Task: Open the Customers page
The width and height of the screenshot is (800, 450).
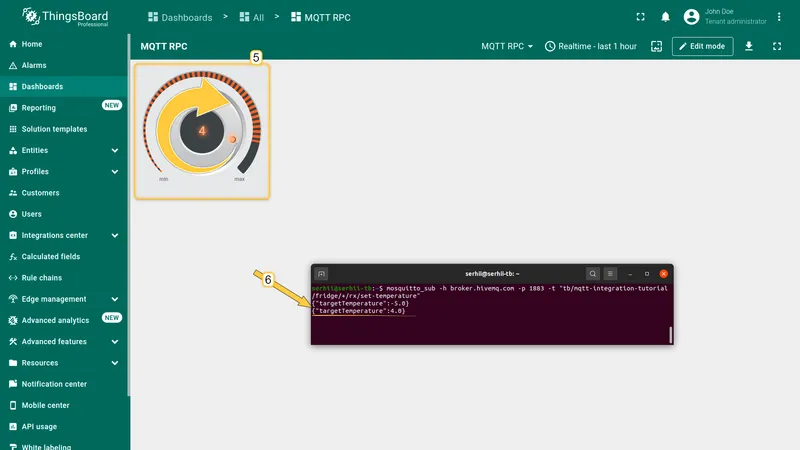Action: tap(64, 193)
